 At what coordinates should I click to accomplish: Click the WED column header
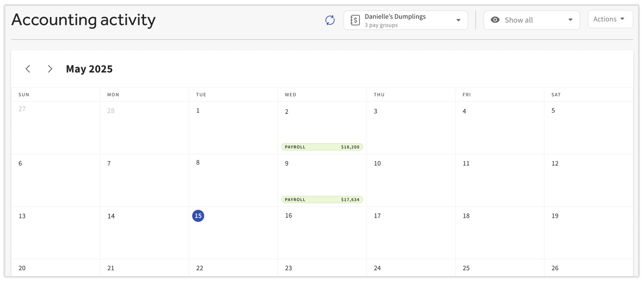coord(290,95)
